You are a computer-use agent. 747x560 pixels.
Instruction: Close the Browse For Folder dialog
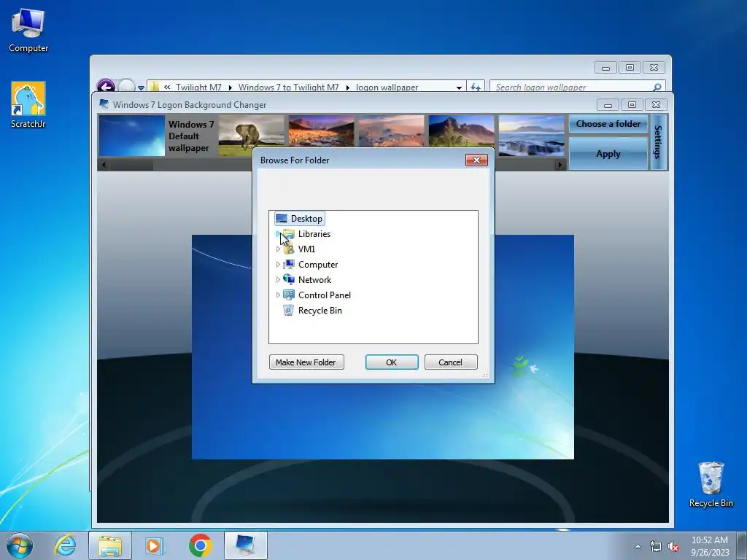[x=476, y=160]
